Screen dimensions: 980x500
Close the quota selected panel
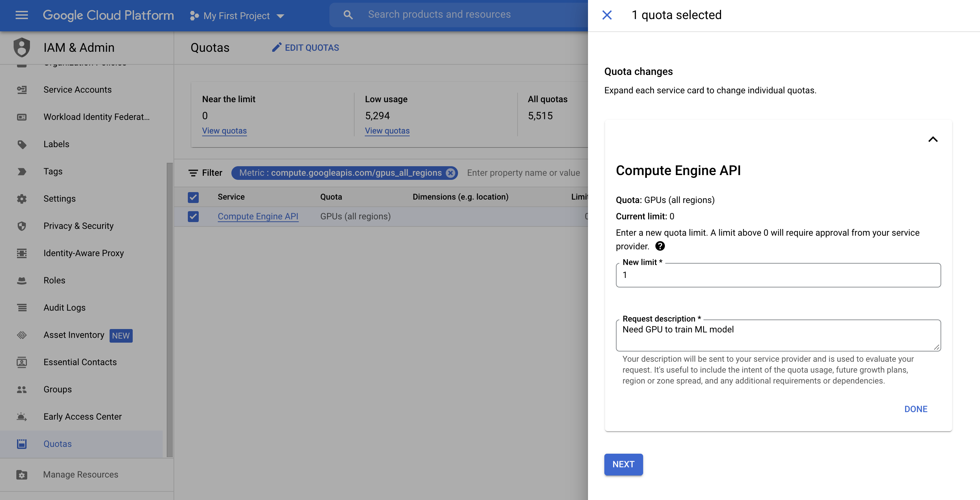click(x=607, y=15)
